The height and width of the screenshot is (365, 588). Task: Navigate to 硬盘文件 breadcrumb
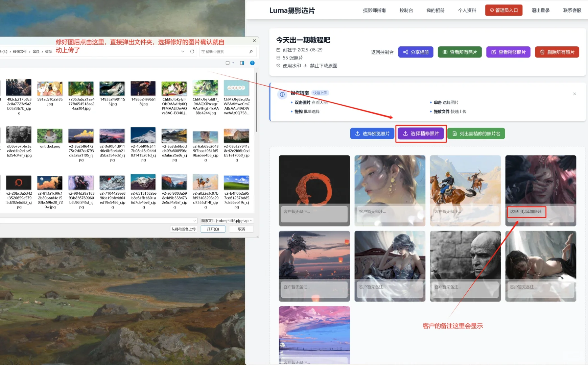20,52
